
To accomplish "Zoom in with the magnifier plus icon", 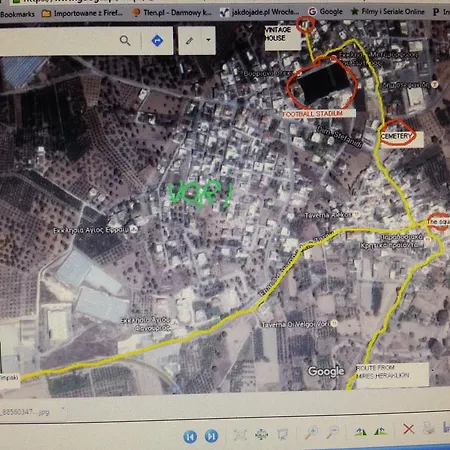I will point(311,432).
